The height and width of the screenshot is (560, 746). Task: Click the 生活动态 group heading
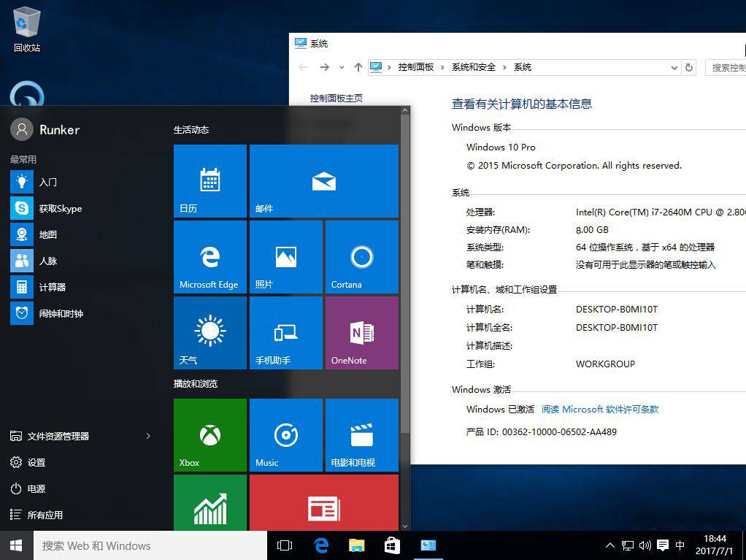[x=191, y=129]
